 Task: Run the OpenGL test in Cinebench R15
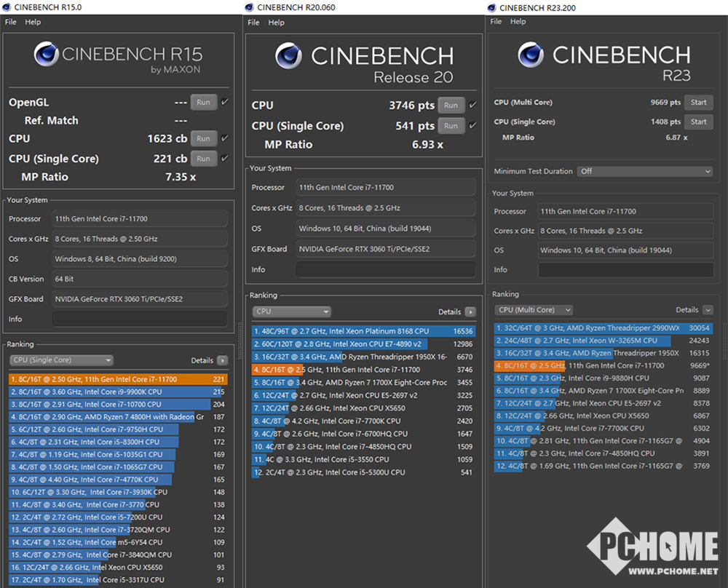tap(203, 102)
